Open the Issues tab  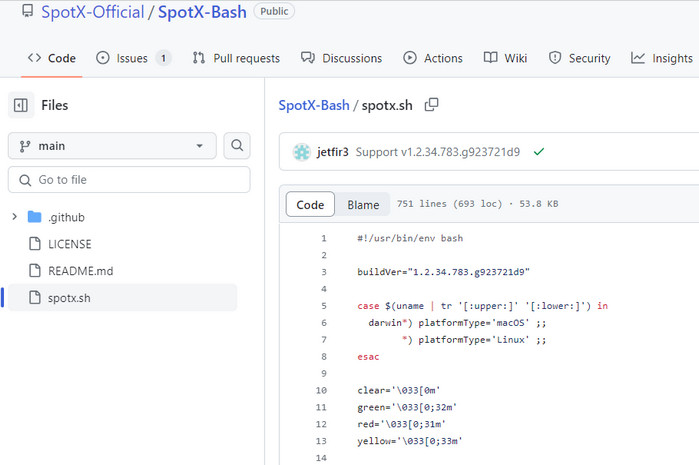tap(133, 58)
